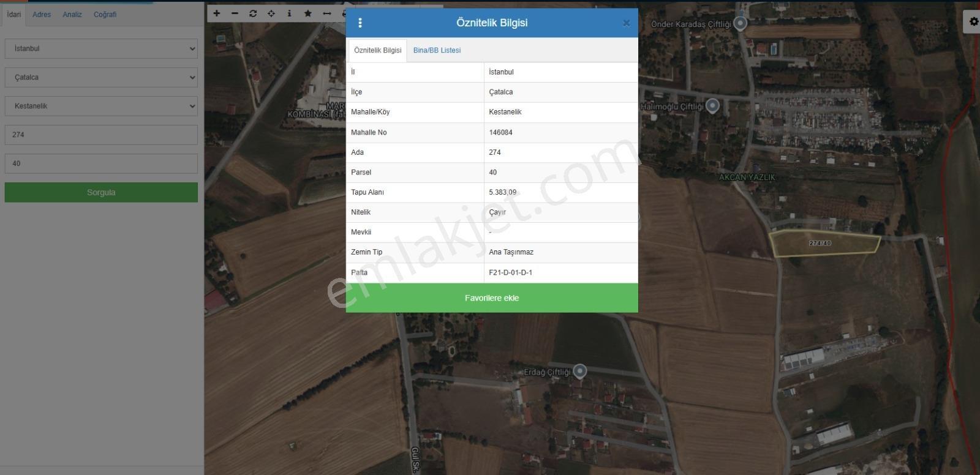Click the Mahalle/Köy value Kestanelik in dialog

[505, 112]
